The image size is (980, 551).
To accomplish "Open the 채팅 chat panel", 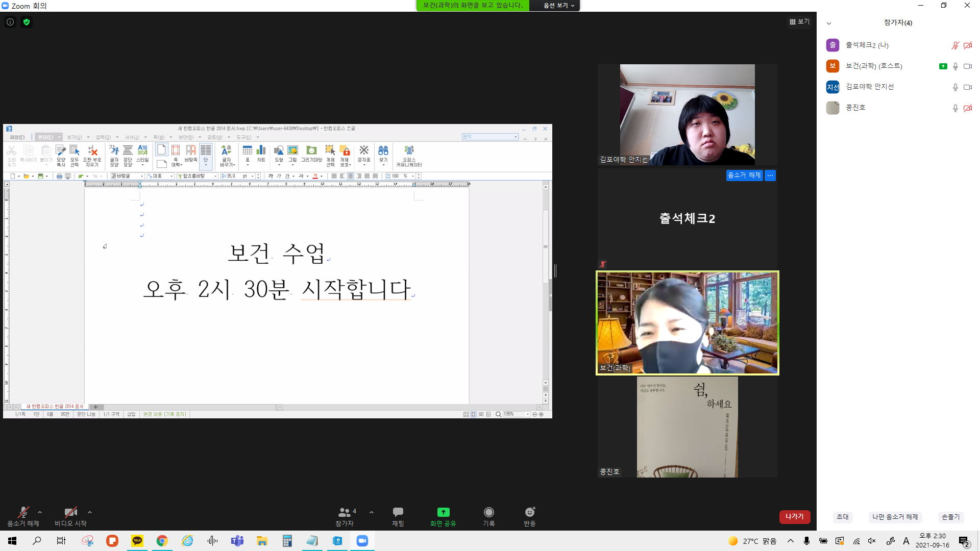I will 398,516.
